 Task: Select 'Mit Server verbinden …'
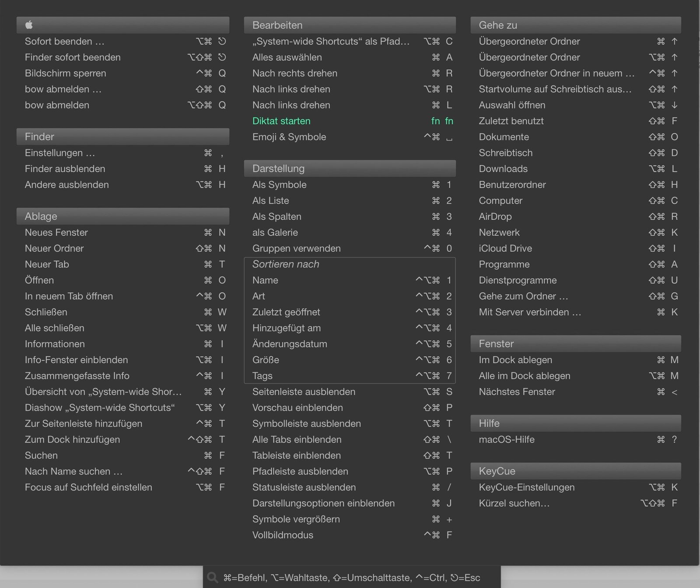(576, 312)
